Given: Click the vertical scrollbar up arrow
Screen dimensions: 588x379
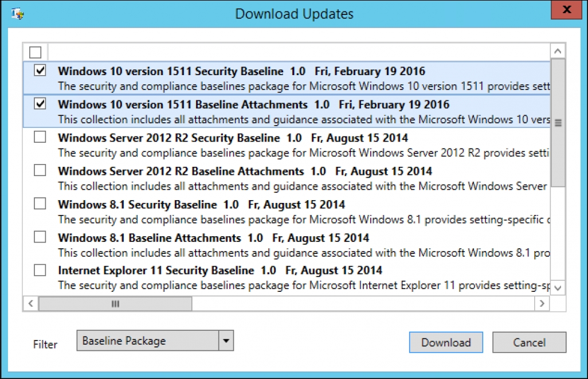Looking at the screenshot, I should coord(558,51).
